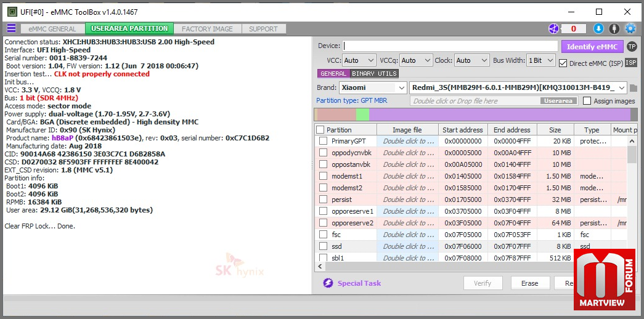Check the modemst1 partition checkbox

pyautogui.click(x=323, y=176)
